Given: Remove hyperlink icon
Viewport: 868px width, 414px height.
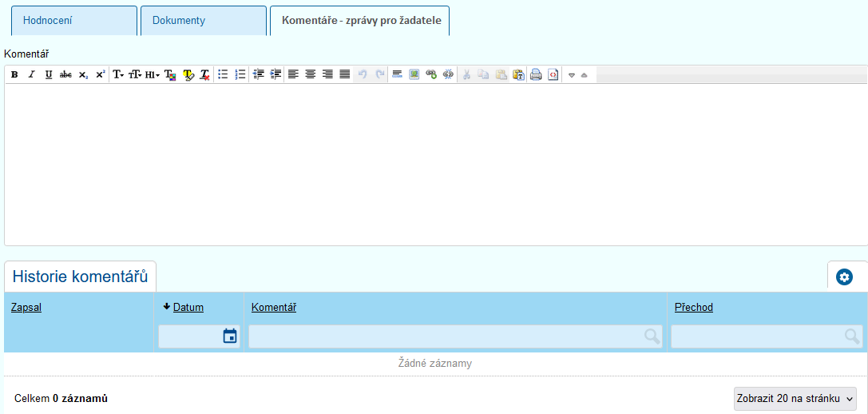Looking at the screenshot, I should 449,75.
